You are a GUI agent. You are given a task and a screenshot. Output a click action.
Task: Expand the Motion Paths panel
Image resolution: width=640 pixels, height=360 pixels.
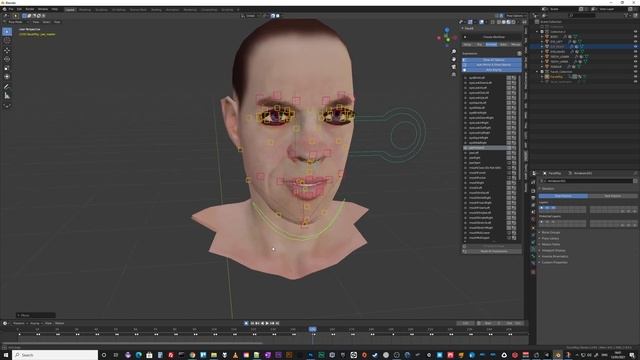[551, 244]
